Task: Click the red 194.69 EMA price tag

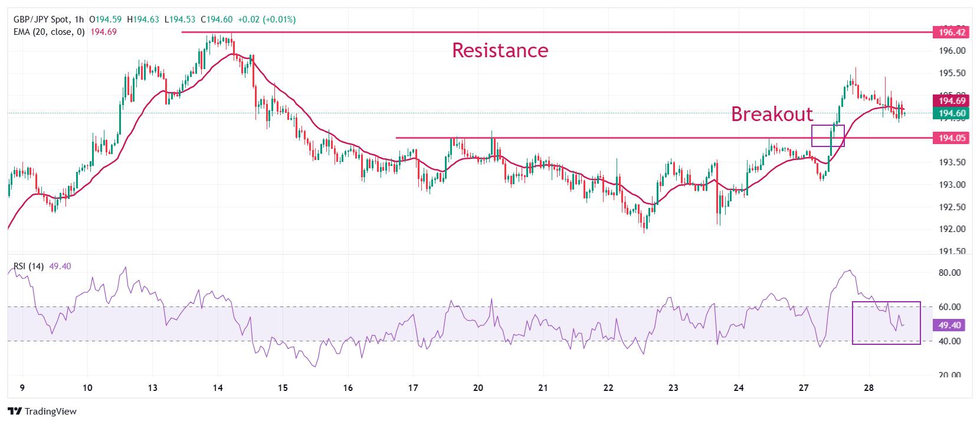Action: coord(951,101)
